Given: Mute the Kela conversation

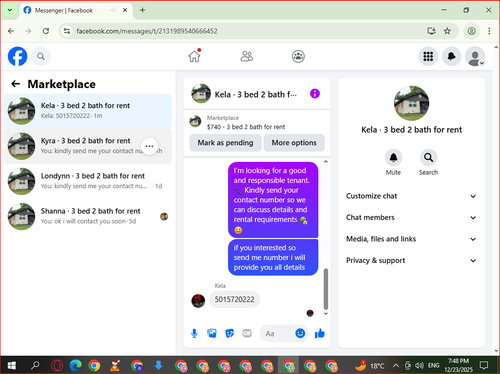Looking at the screenshot, I should coord(393,158).
